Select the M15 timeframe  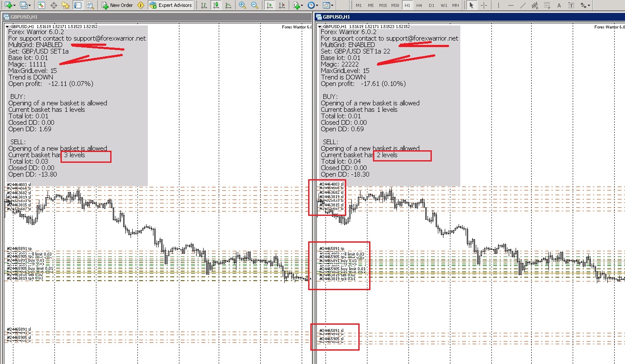(x=383, y=5)
